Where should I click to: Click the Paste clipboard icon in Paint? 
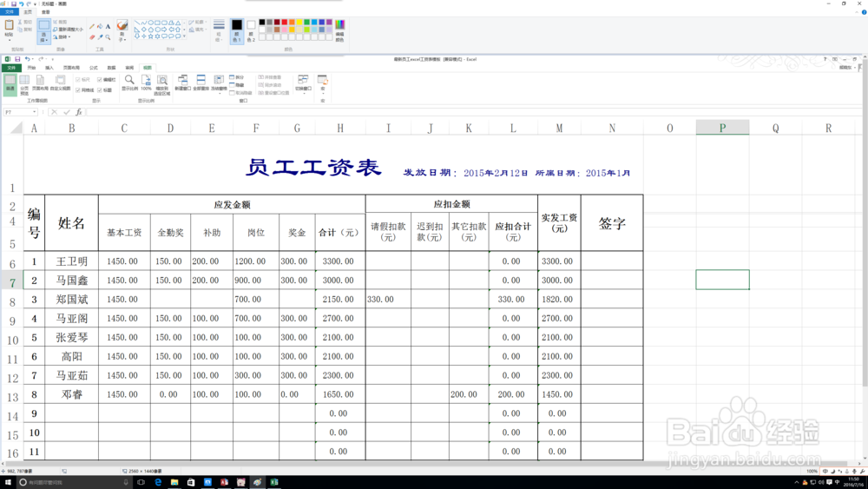pyautogui.click(x=9, y=25)
